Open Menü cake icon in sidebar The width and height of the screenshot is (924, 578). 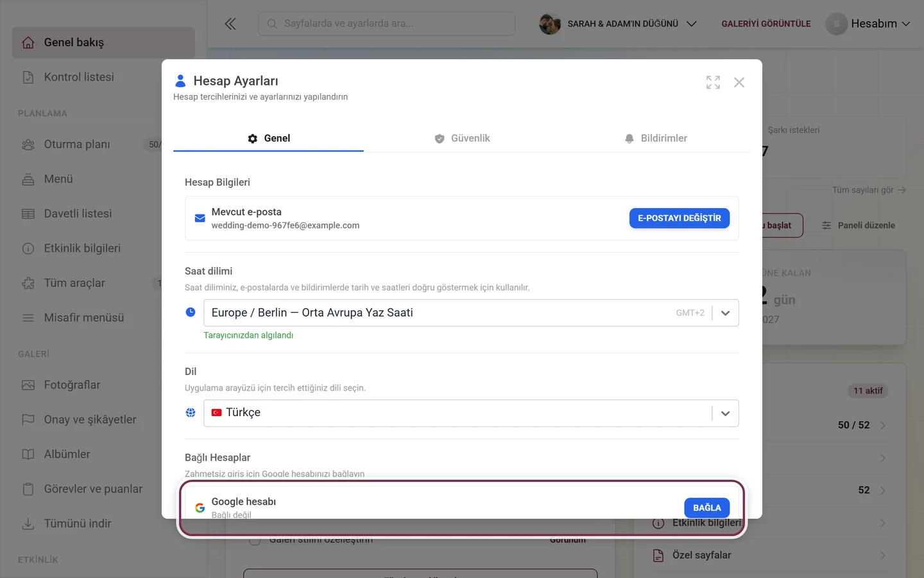[x=28, y=179]
